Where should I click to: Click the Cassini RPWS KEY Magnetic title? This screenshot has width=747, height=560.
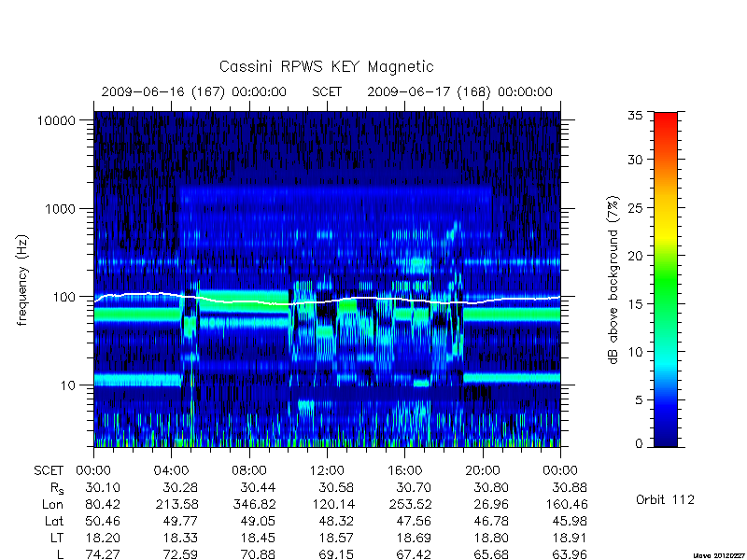(x=326, y=66)
